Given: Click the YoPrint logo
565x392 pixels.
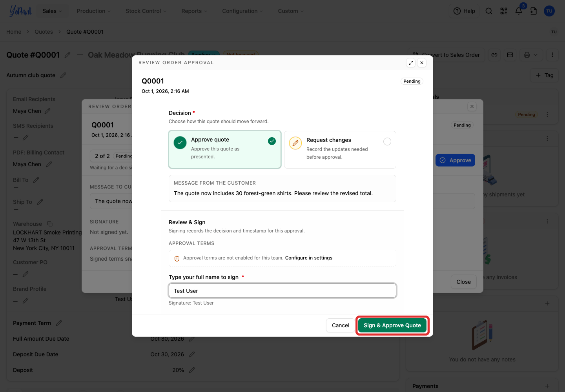Looking at the screenshot, I should click(x=20, y=11).
